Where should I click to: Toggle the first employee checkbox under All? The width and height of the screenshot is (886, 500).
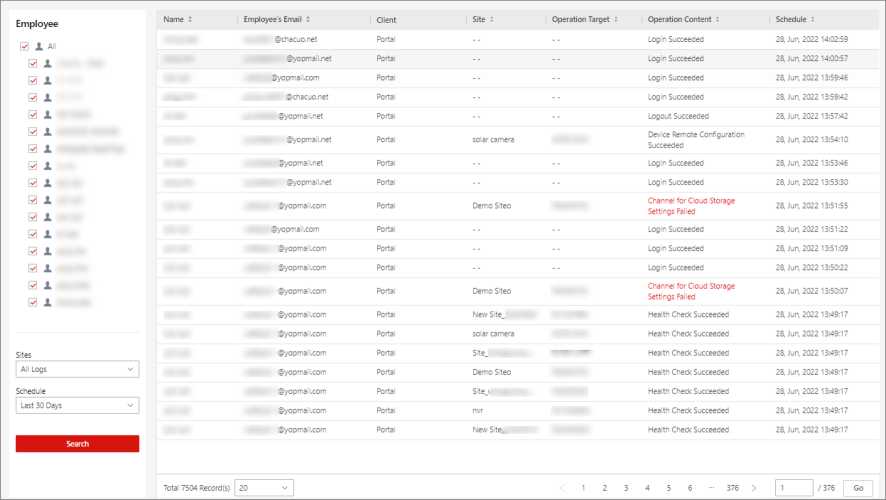point(33,63)
